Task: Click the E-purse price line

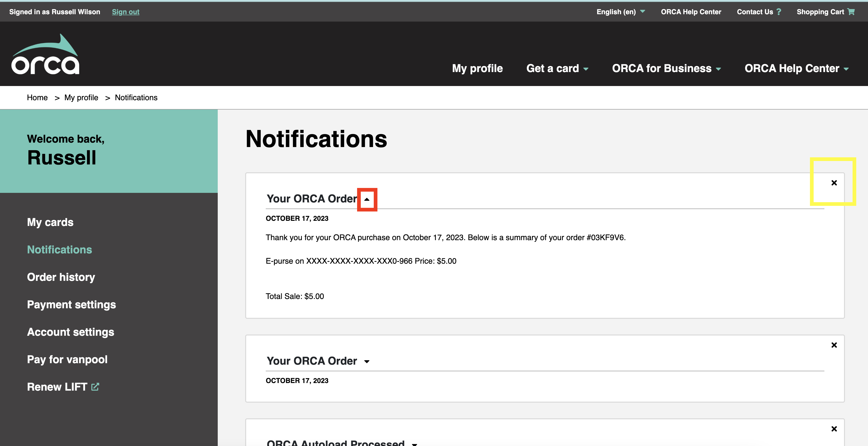Action: 361,261
